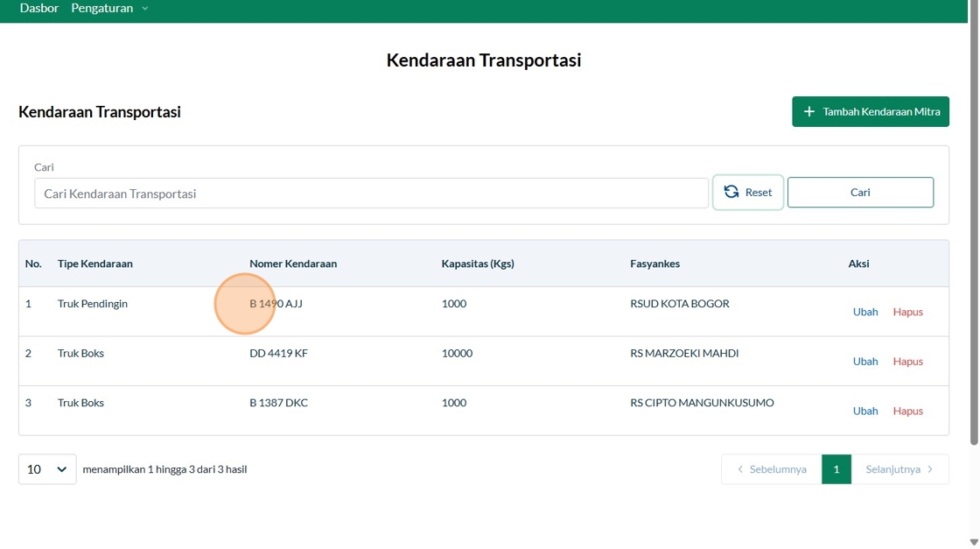Open the Dasbor menu item
980x549 pixels.
click(39, 8)
